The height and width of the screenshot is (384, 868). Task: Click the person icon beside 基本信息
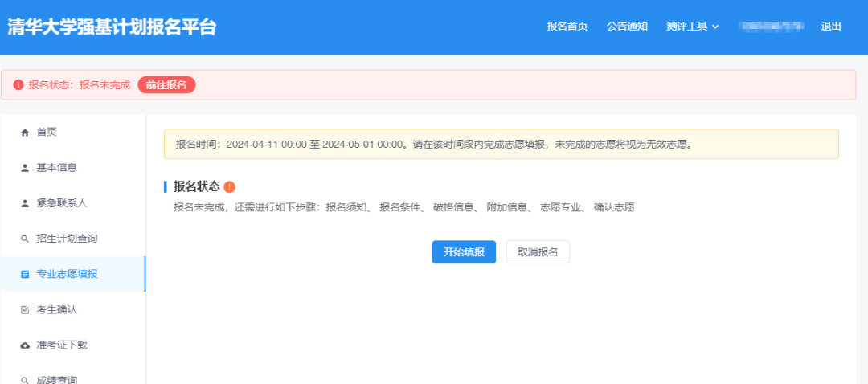pos(24,168)
